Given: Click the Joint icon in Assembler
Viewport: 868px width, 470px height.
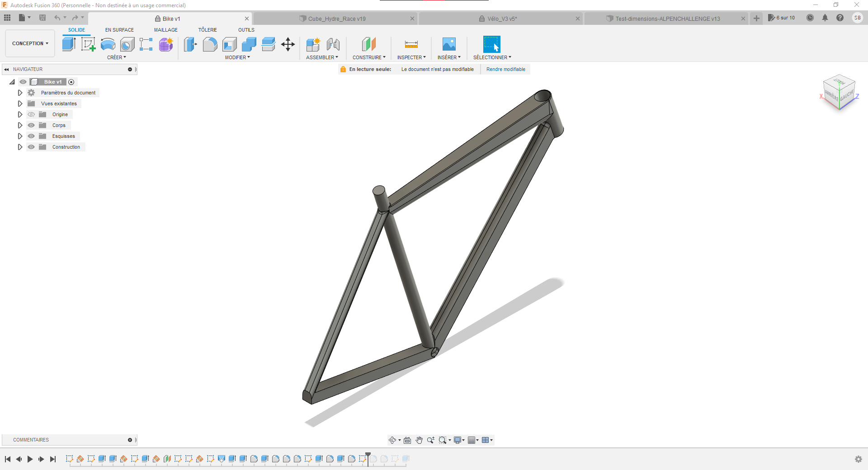Looking at the screenshot, I should [x=333, y=44].
